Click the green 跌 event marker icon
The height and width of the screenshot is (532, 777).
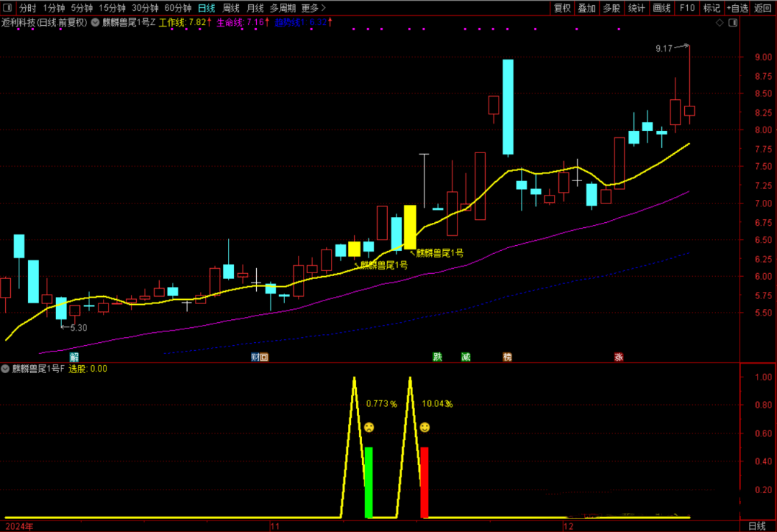pyautogui.click(x=437, y=357)
